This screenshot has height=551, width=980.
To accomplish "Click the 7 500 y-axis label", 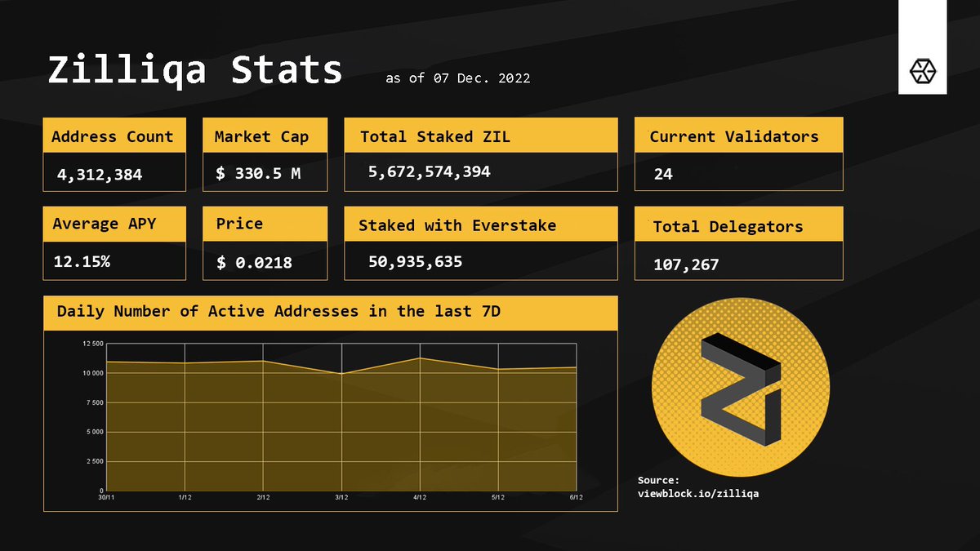I will 95,402.
